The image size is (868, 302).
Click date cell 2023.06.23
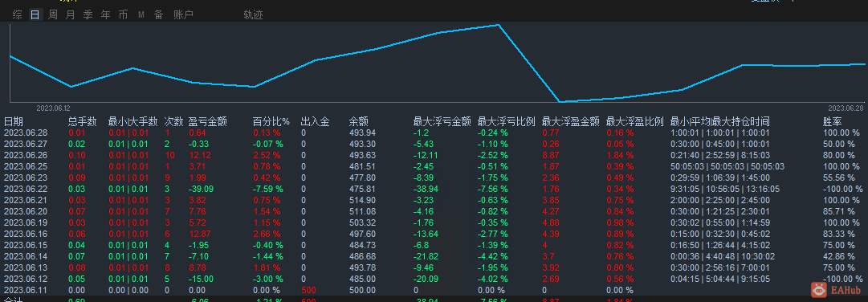coord(26,178)
